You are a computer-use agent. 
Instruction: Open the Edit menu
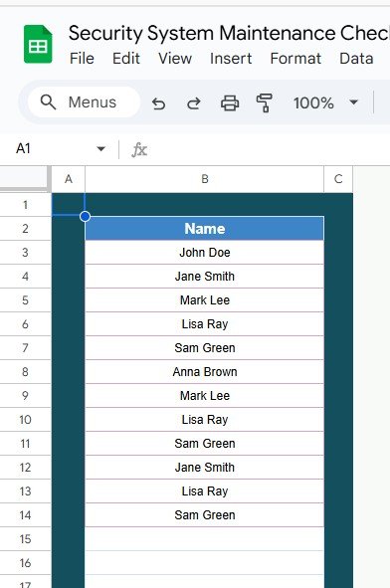pyautogui.click(x=126, y=59)
